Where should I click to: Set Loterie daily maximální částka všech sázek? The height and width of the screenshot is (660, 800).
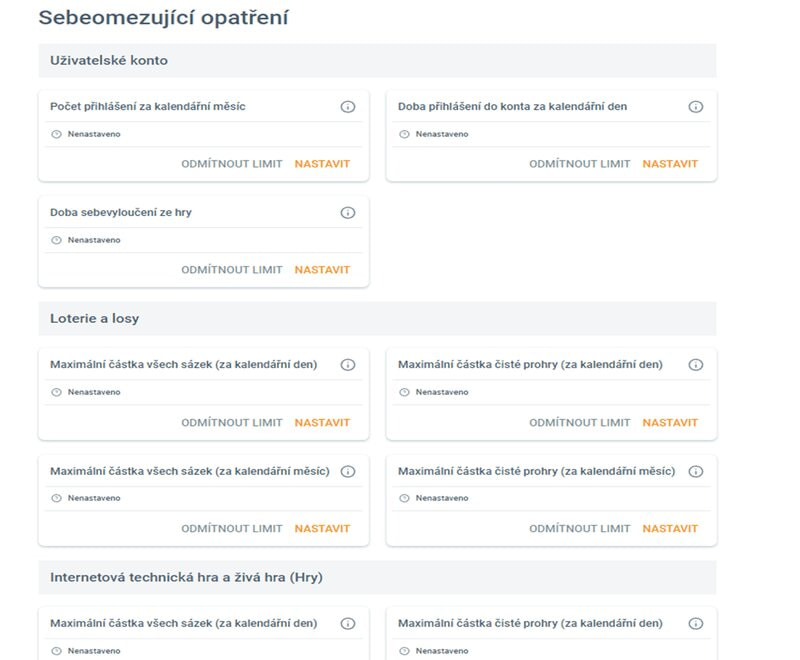tap(322, 423)
